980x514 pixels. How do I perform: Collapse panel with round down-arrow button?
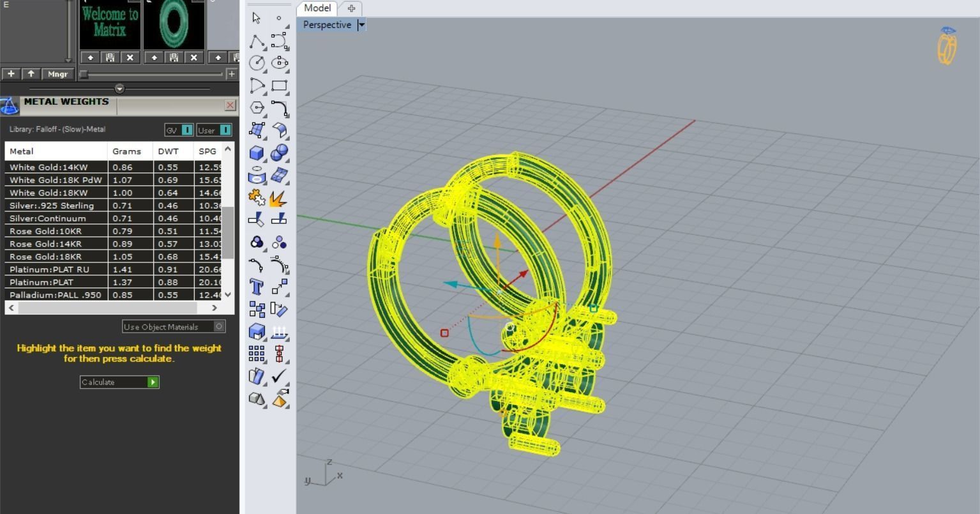[119, 89]
